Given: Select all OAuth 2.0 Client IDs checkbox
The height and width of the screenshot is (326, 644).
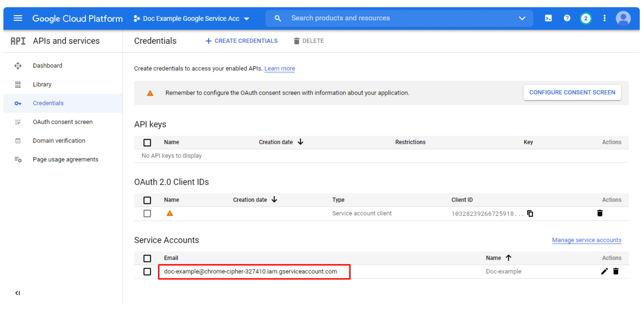Looking at the screenshot, I should coord(147,200).
